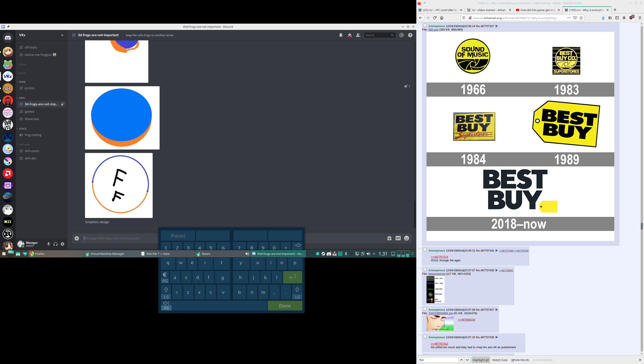Open the volume icon in system tray
Viewport: 644px width, 364px height.
368,254
